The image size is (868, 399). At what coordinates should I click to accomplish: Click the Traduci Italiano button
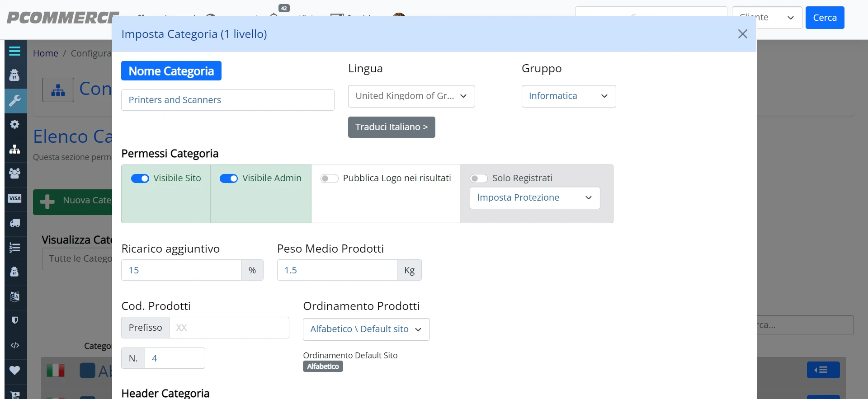point(392,127)
